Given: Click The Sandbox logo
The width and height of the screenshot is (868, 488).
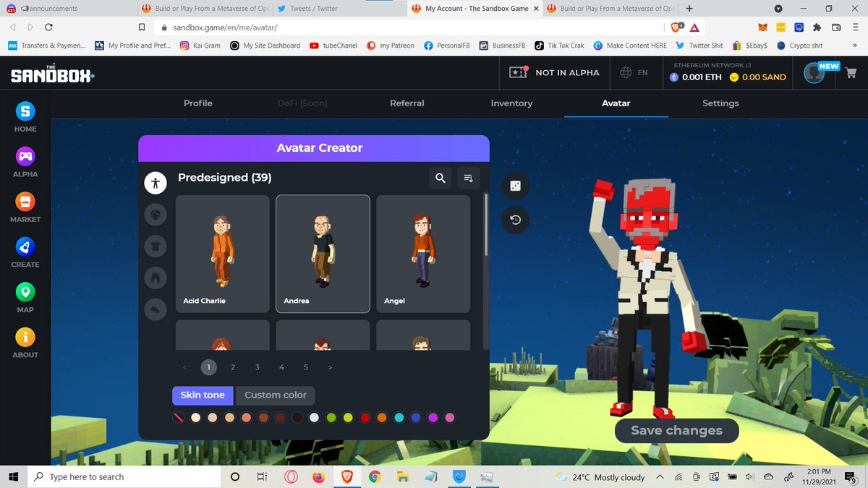Looking at the screenshot, I should pos(52,73).
